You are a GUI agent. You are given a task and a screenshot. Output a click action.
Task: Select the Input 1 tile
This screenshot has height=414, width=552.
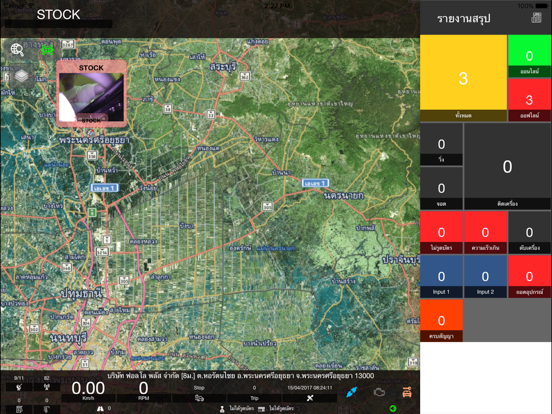pos(441,276)
